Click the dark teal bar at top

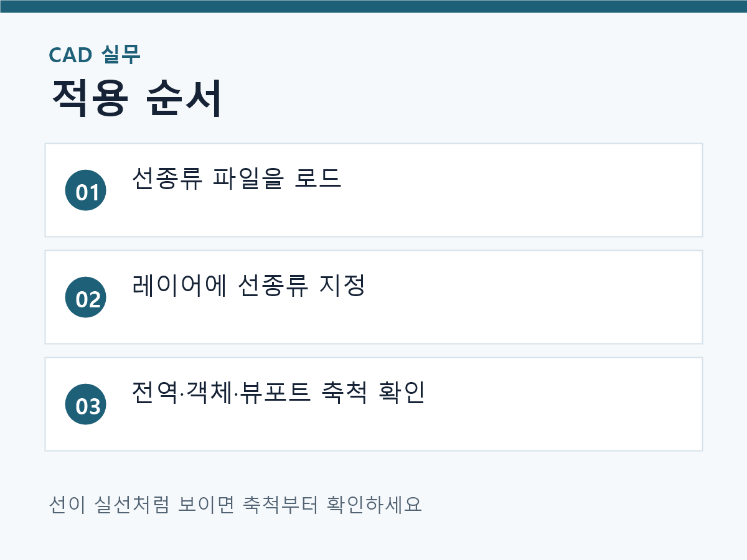(374, 6)
